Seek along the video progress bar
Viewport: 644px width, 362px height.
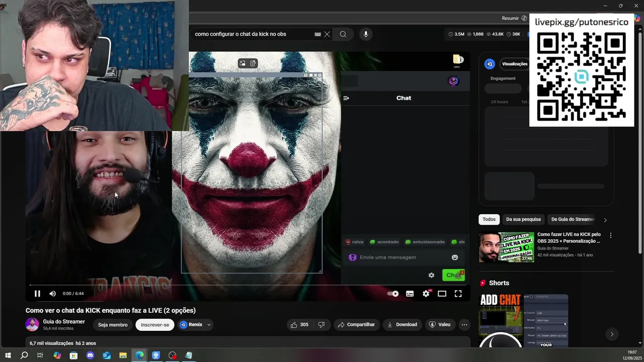click(249, 285)
